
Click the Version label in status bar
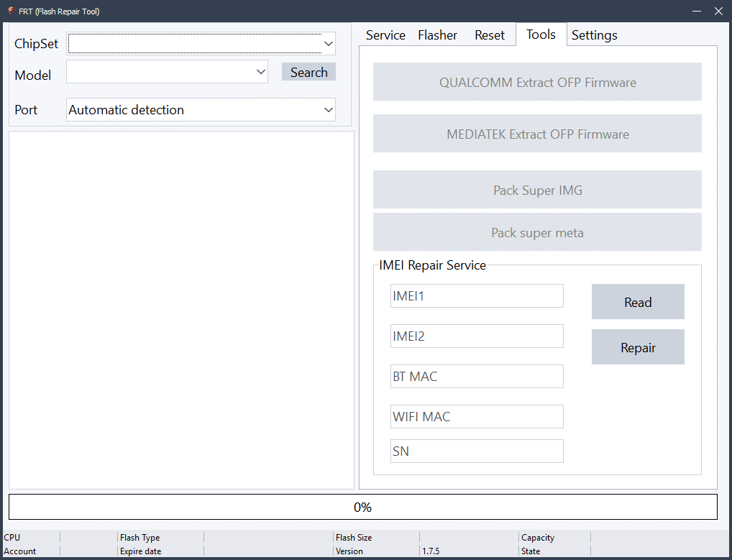pos(349,551)
